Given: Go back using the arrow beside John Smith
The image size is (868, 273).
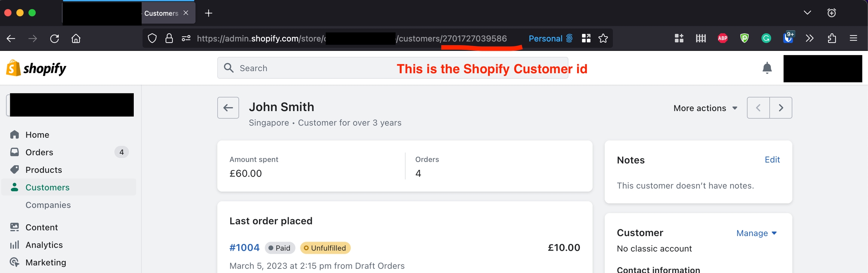Looking at the screenshot, I should pos(228,108).
